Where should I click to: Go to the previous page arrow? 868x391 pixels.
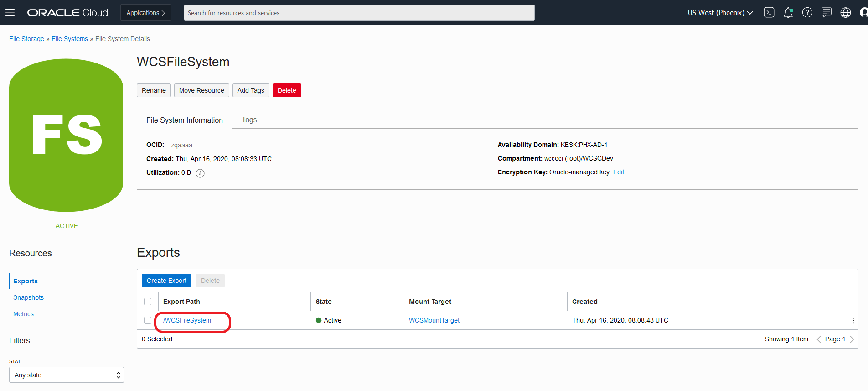pyautogui.click(x=819, y=339)
